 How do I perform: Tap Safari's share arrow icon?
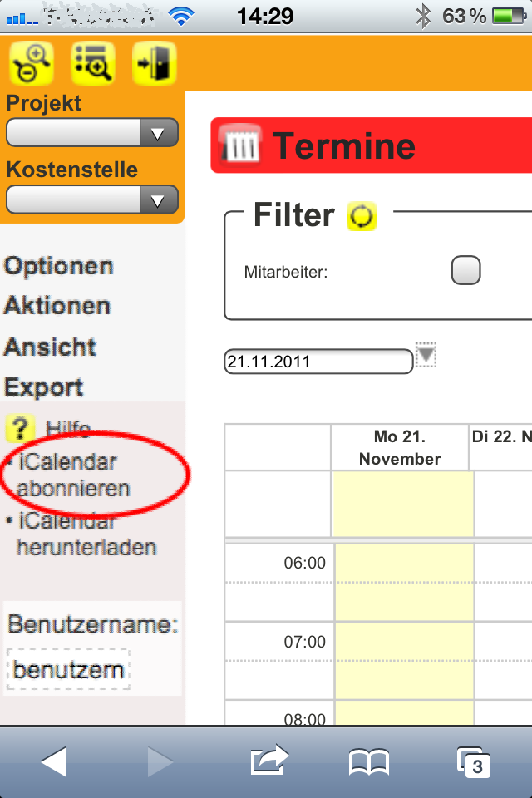[x=269, y=761]
